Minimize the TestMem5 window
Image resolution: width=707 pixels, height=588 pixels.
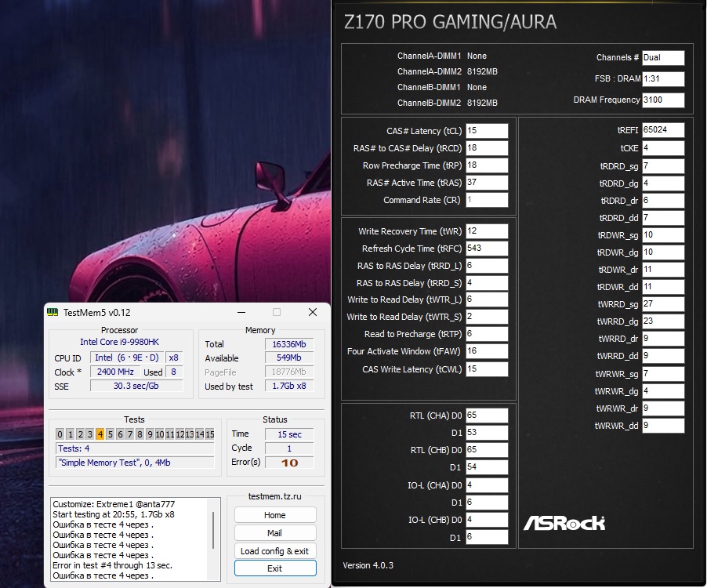pos(241,312)
